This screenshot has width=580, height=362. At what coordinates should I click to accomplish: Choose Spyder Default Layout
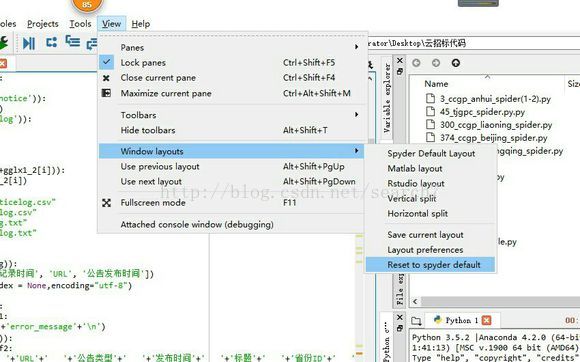point(431,153)
